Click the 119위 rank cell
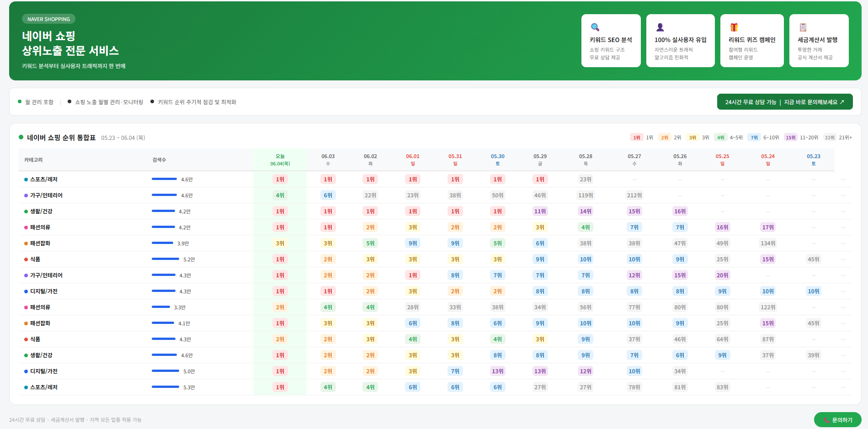The height and width of the screenshot is (429, 868). click(586, 195)
